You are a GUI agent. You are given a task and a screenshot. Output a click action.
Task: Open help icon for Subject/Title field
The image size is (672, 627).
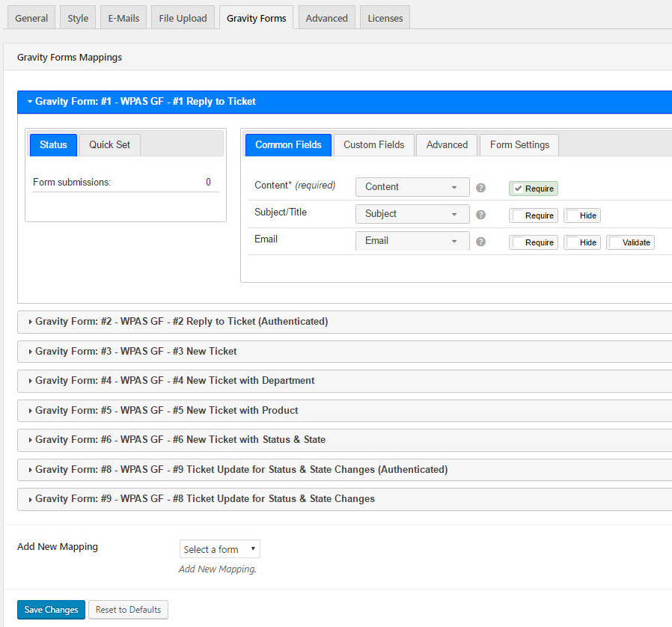[481, 215]
